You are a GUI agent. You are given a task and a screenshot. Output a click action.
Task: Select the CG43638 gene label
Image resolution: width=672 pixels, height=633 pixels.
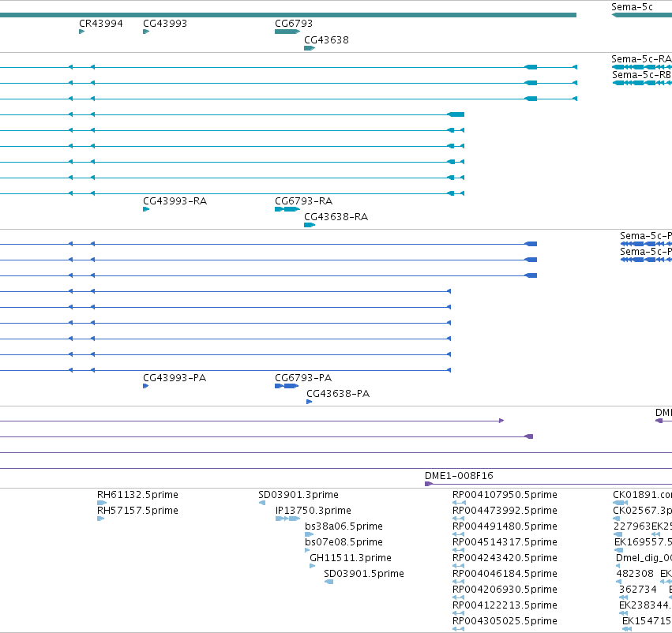(327, 39)
